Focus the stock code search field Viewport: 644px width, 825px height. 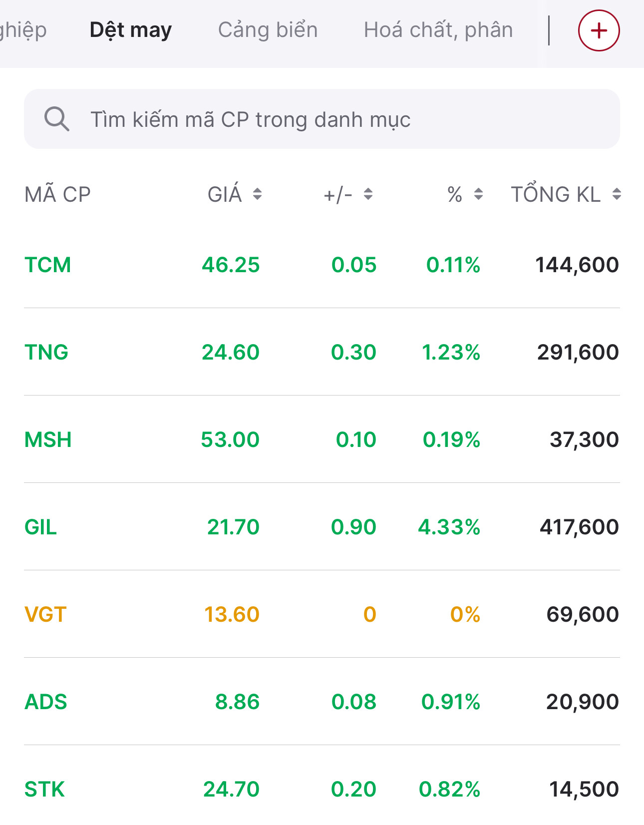(329, 119)
